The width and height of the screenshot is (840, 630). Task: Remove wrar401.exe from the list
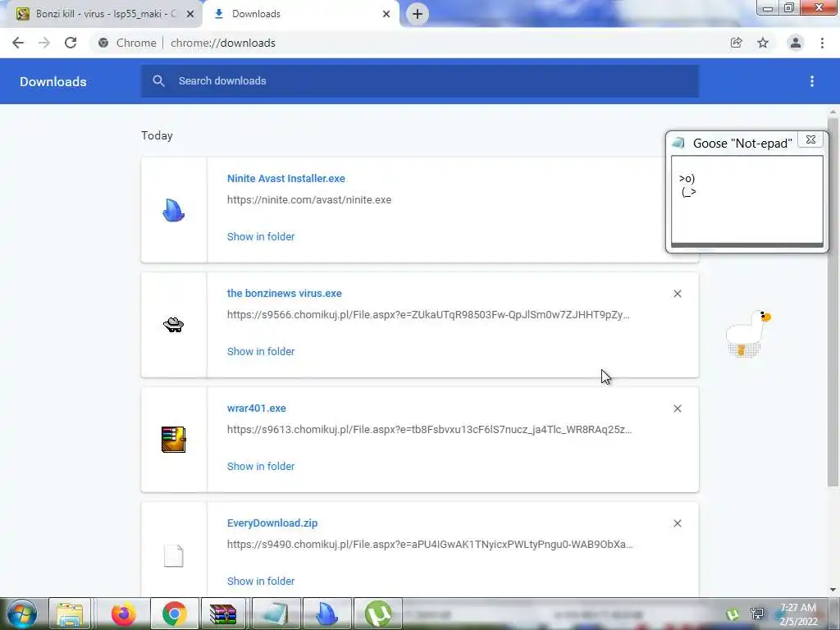click(678, 409)
